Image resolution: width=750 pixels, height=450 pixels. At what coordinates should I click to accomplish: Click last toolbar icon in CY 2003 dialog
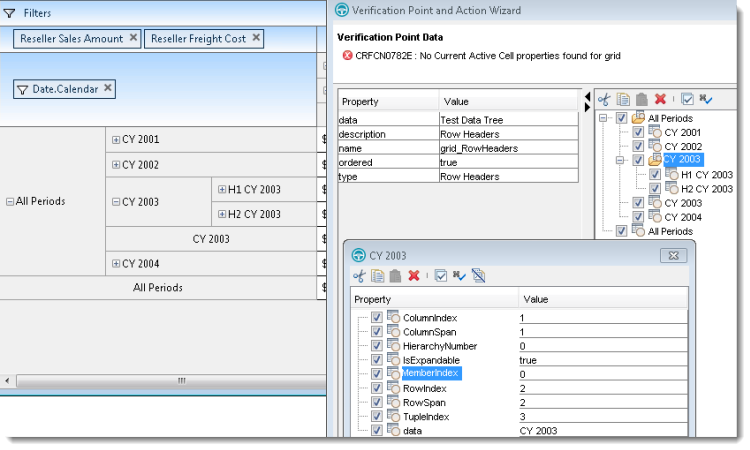pos(478,276)
